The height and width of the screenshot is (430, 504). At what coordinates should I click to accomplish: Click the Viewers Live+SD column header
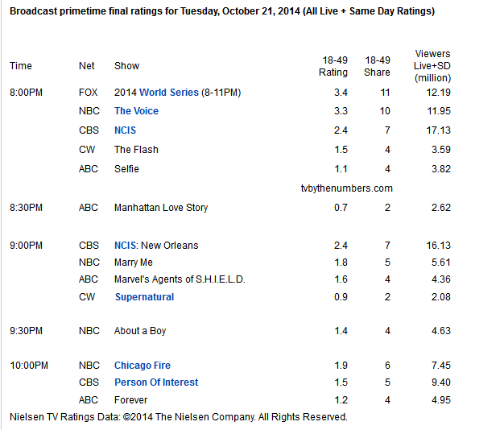click(432, 65)
